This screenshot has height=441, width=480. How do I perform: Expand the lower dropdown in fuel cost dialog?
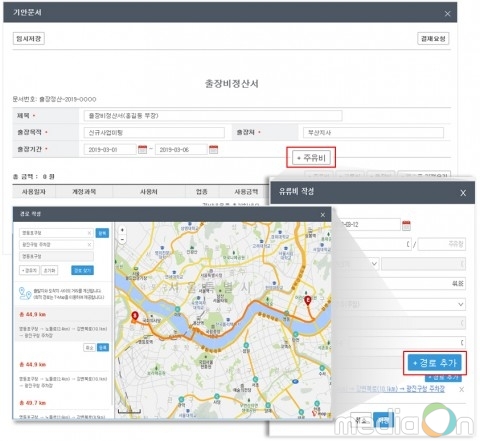tap(460, 304)
